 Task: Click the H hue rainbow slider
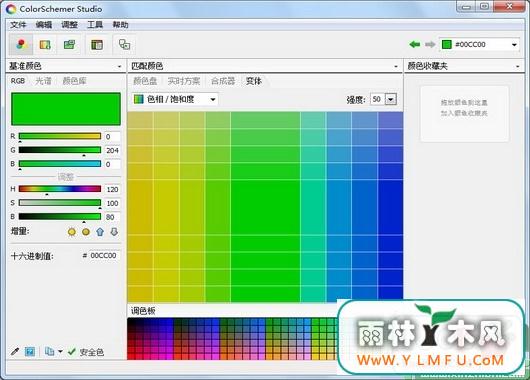click(x=60, y=189)
